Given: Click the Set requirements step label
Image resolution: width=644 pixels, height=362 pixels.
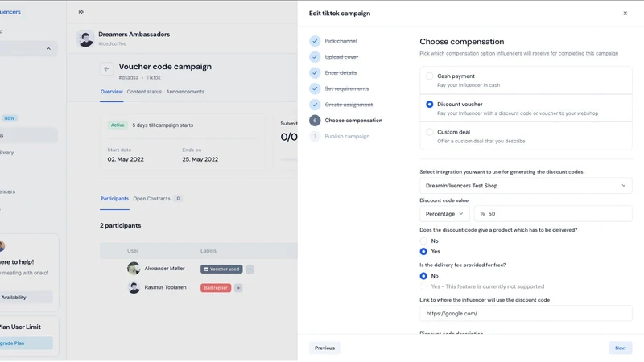Looking at the screenshot, I should tap(347, 88).
